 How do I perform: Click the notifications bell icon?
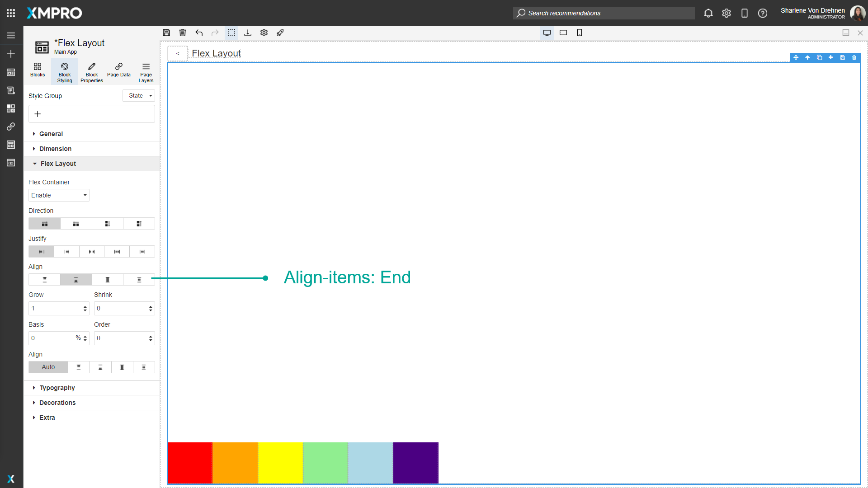tap(708, 13)
